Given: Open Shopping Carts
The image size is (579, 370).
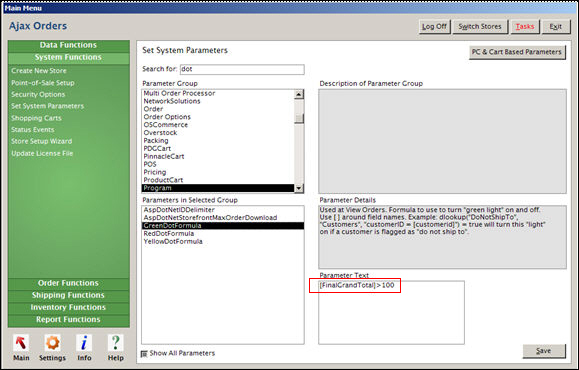Looking at the screenshot, I should tap(36, 118).
